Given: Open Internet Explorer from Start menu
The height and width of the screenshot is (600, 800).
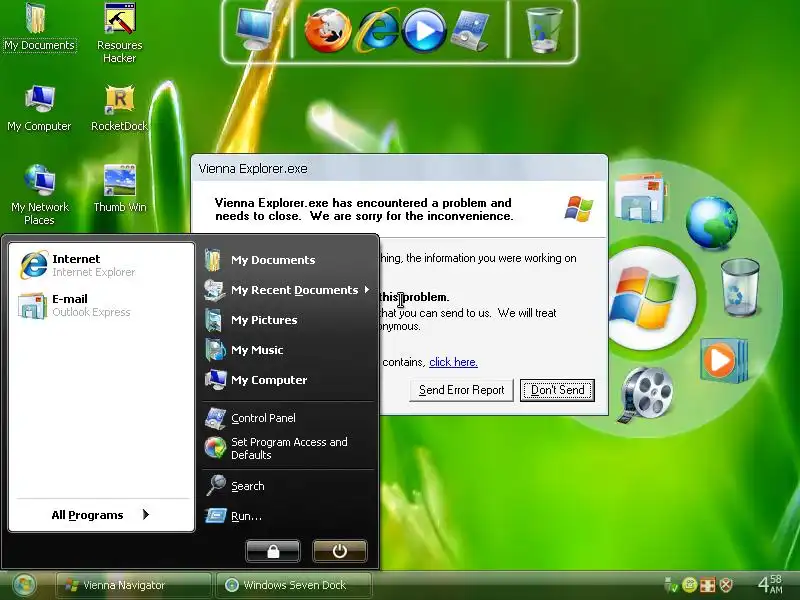Looking at the screenshot, I should [101, 265].
